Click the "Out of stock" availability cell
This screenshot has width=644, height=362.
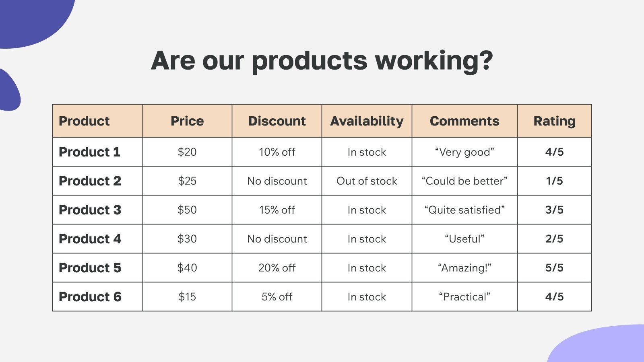pyautogui.click(x=367, y=181)
